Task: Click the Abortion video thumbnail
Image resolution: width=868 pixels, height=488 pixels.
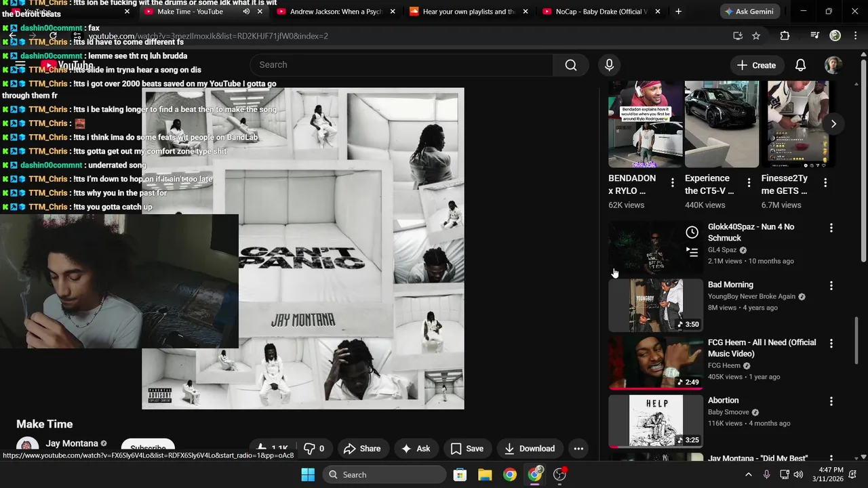Action: [656, 421]
